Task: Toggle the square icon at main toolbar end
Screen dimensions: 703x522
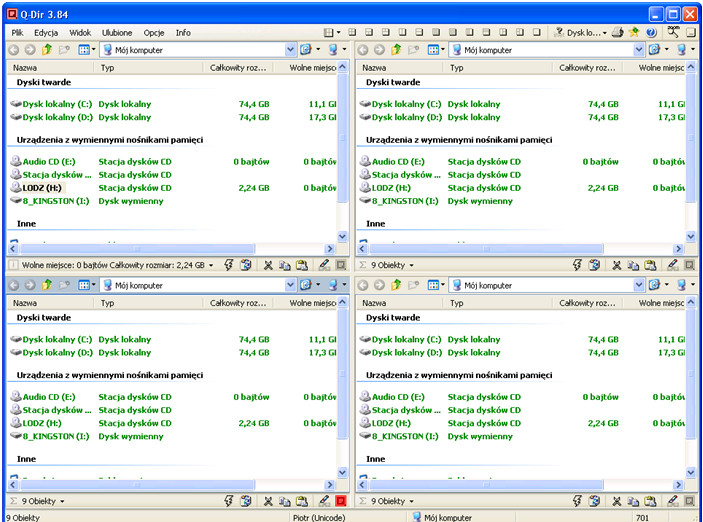Action: (x=691, y=32)
